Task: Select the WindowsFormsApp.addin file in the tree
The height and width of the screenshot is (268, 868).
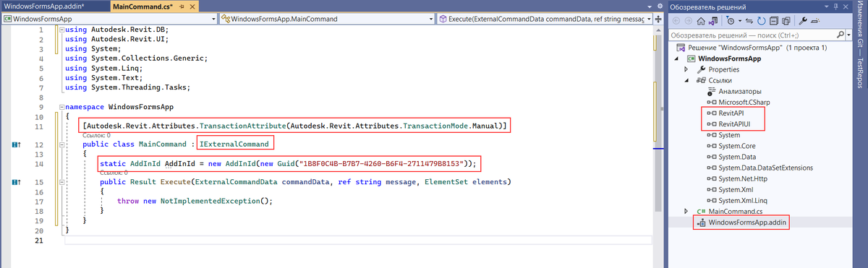Action: [x=748, y=222]
